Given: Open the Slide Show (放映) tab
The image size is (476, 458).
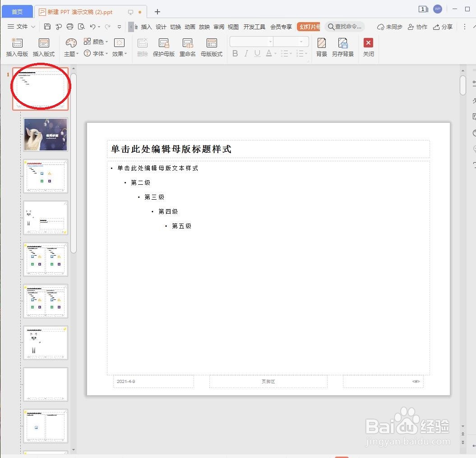Looking at the screenshot, I should click(x=204, y=27).
